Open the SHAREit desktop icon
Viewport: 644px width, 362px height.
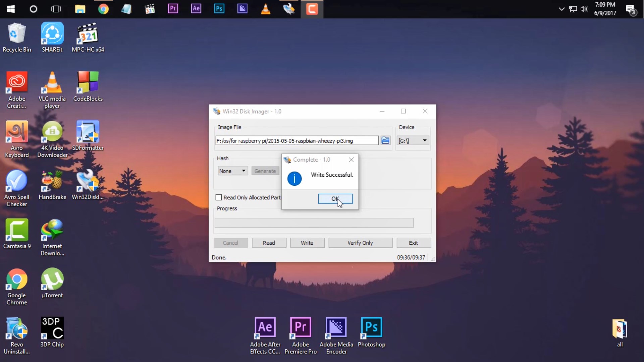(x=52, y=38)
